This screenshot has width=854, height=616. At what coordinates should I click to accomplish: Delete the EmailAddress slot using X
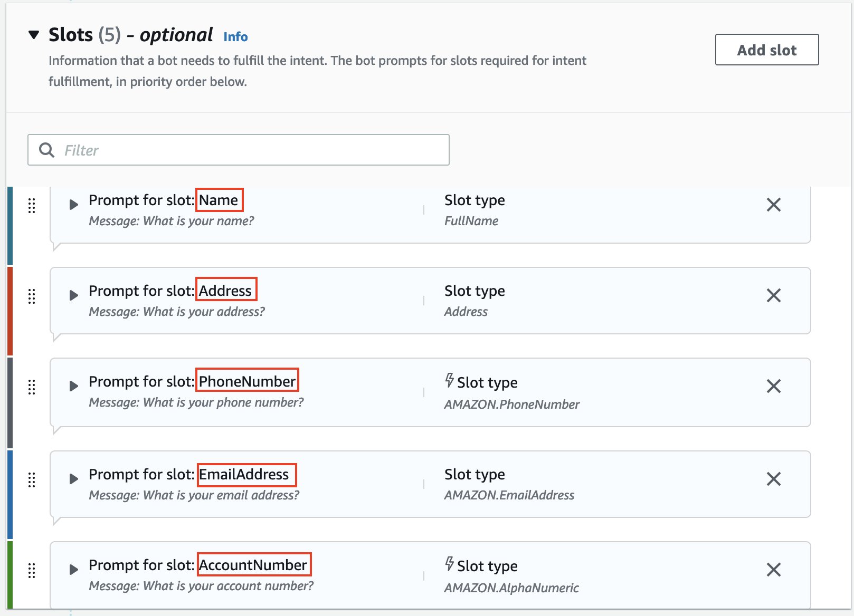(773, 479)
